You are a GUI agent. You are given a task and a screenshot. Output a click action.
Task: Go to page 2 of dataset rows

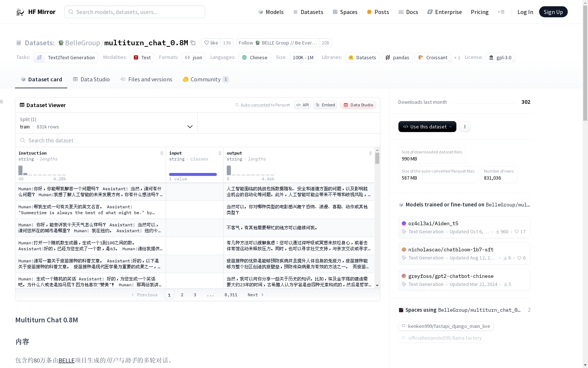pos(182,295)
